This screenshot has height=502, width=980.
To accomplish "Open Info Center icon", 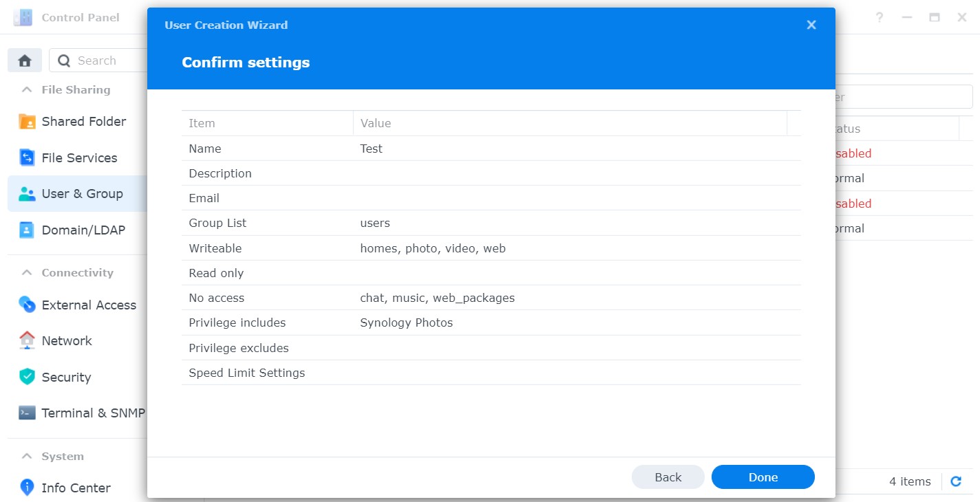I will click(27, 488).
